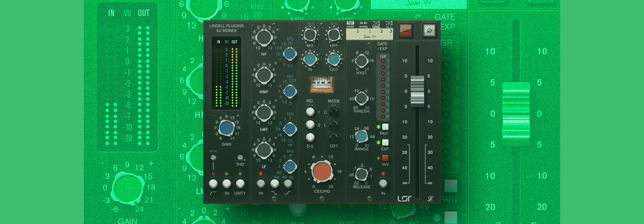Image resolution: width=644 pixels, height=224 pixels.
Task: Click the LF gain knob
Action: point(264,150)
